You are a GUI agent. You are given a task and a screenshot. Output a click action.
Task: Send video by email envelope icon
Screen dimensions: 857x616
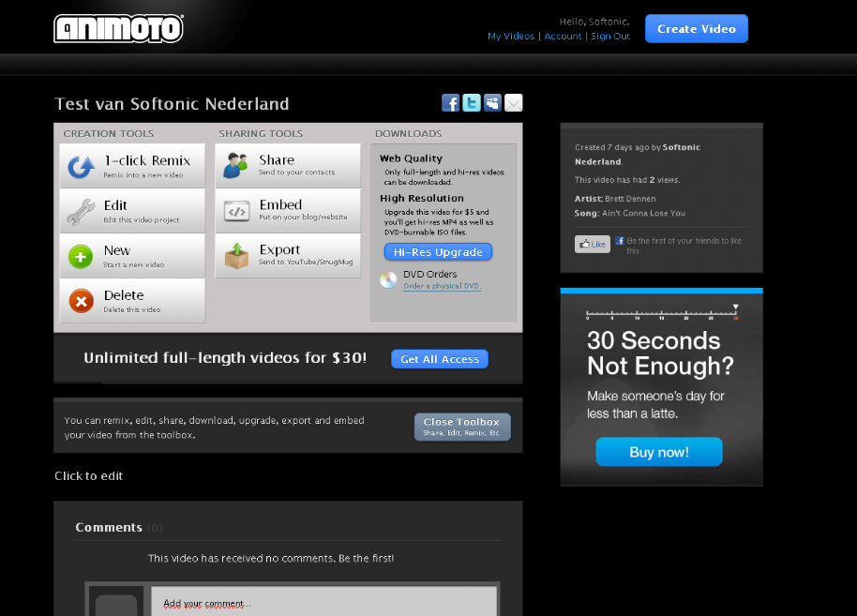513,103
